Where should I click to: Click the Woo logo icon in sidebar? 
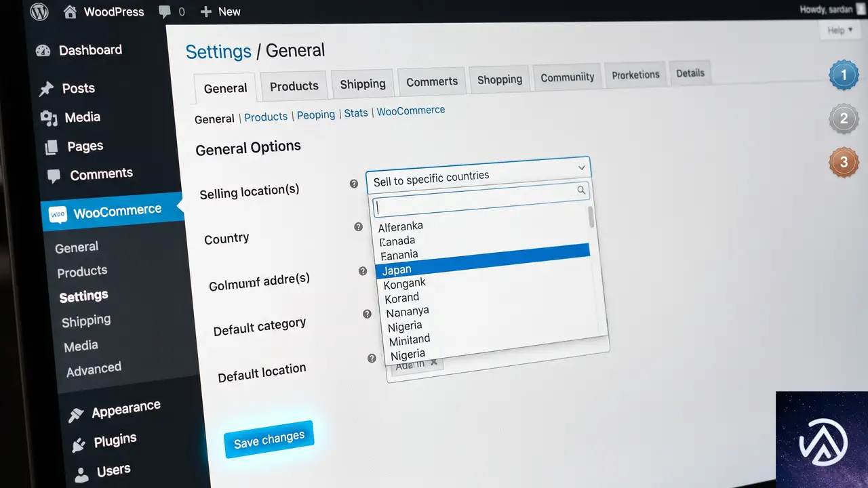(x=58, y=215)
